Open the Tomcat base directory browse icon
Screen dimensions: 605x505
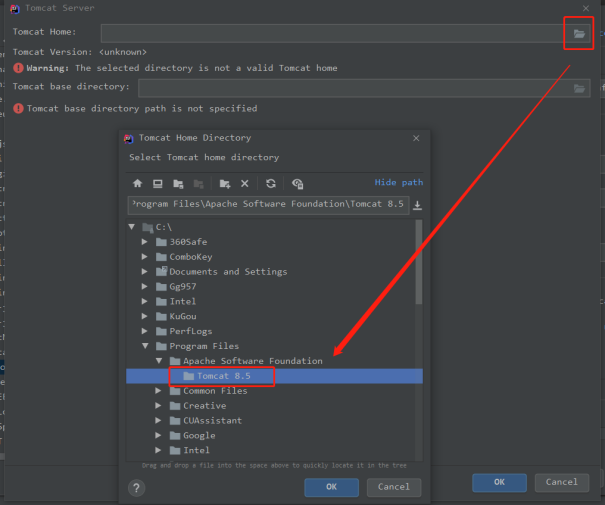pos(579,89)
